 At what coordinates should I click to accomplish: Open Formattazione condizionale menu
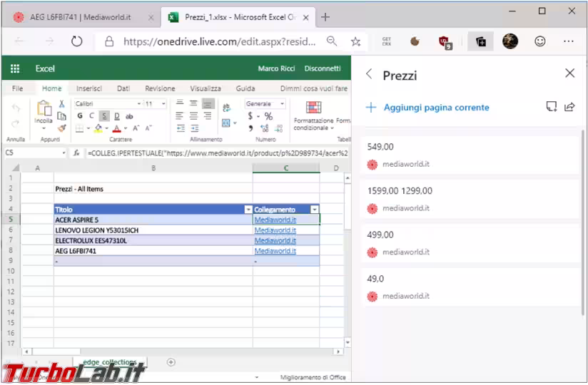[x=313, y=116]
